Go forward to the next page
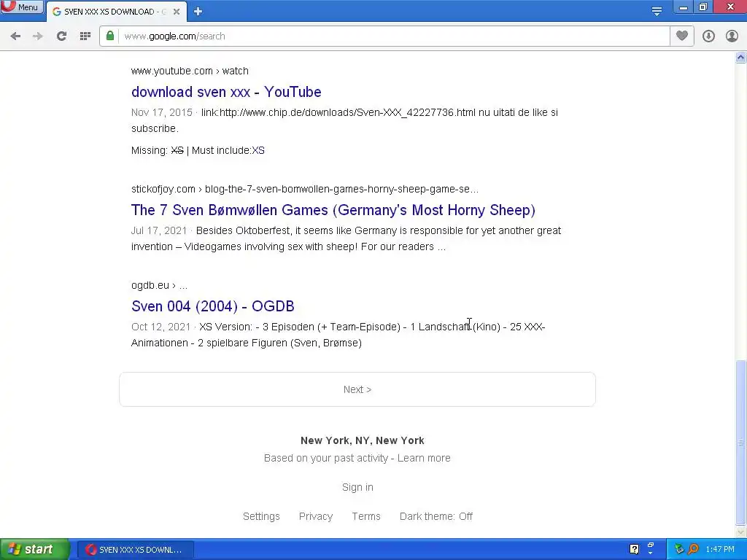This screenshot has width=747, height=560. 38,36
